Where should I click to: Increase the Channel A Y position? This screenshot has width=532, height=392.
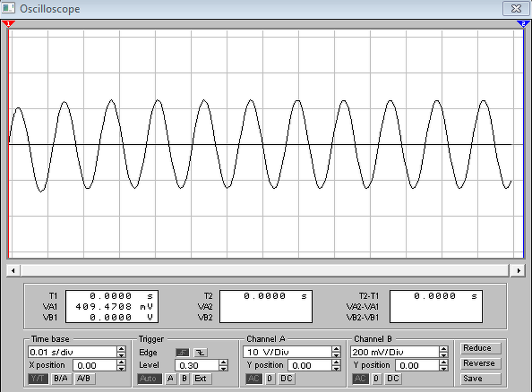(x=337, y=362)
